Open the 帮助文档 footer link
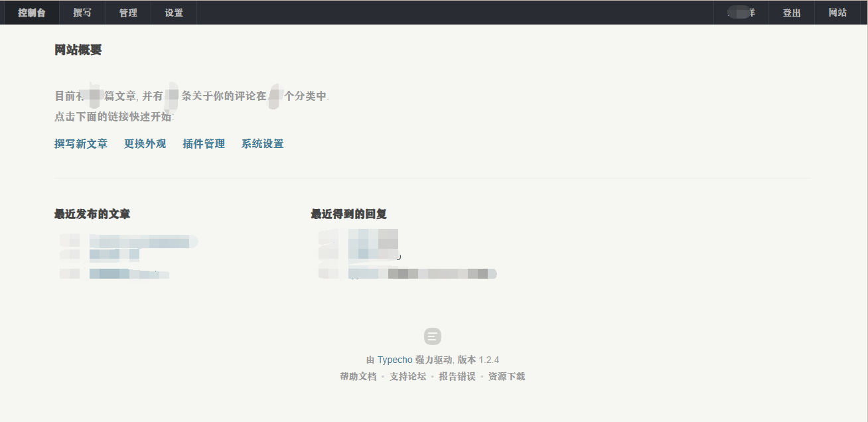This screenshot has height=422, width=868. 358,376
